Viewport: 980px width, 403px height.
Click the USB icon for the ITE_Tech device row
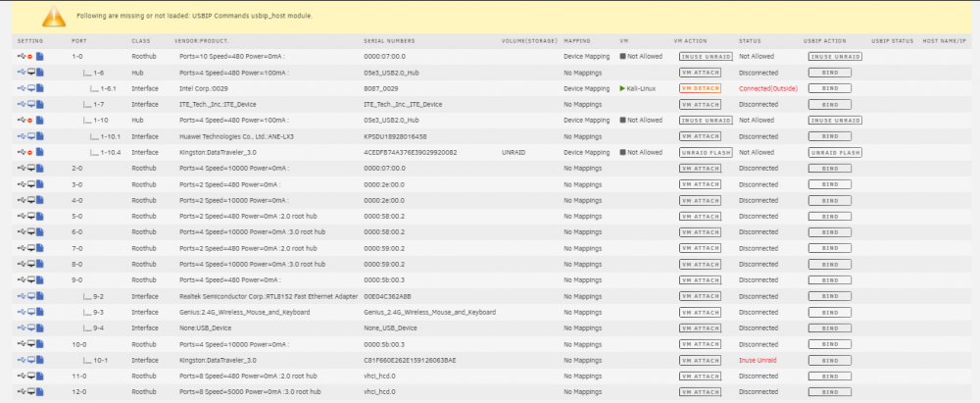click(22, 105)
